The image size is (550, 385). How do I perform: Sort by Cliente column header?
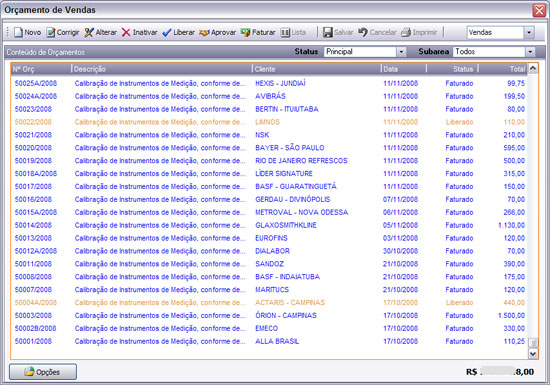(x=316, y=69)
